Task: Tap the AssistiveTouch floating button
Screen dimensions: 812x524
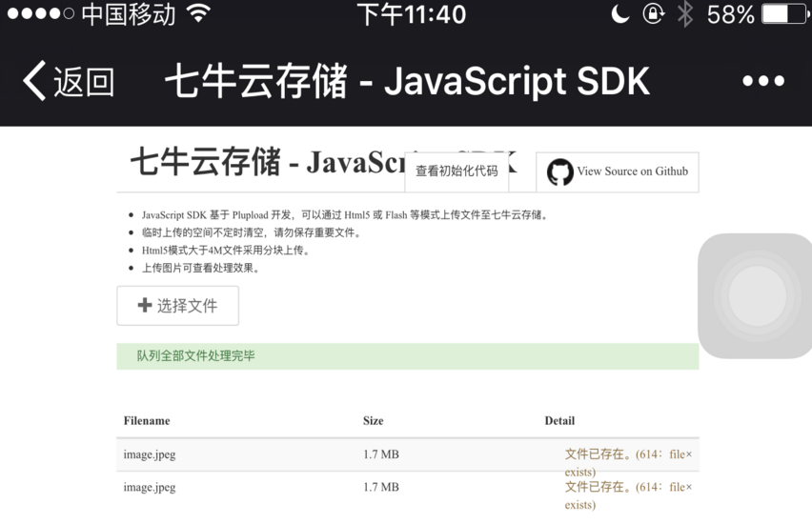Action: pos(756,295)
